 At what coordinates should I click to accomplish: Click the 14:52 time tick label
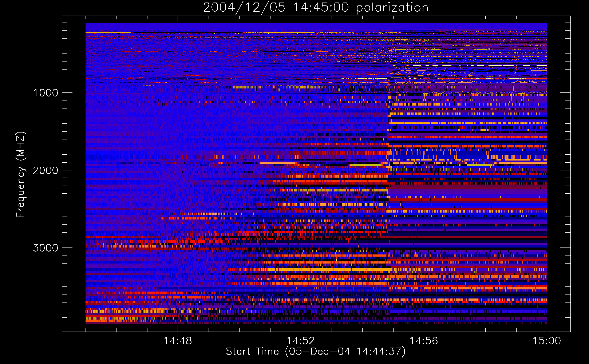click(x=301, y=341)
